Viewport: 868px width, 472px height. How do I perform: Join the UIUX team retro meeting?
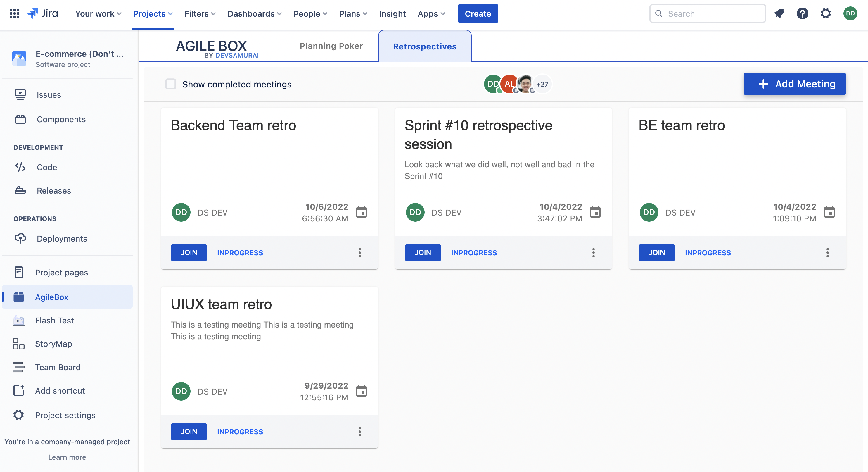pos(189,432)
